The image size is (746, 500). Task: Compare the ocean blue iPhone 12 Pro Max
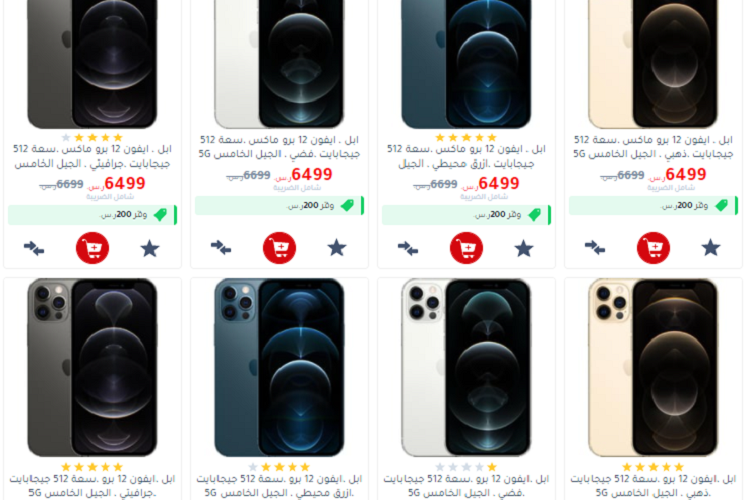(408, 248)
